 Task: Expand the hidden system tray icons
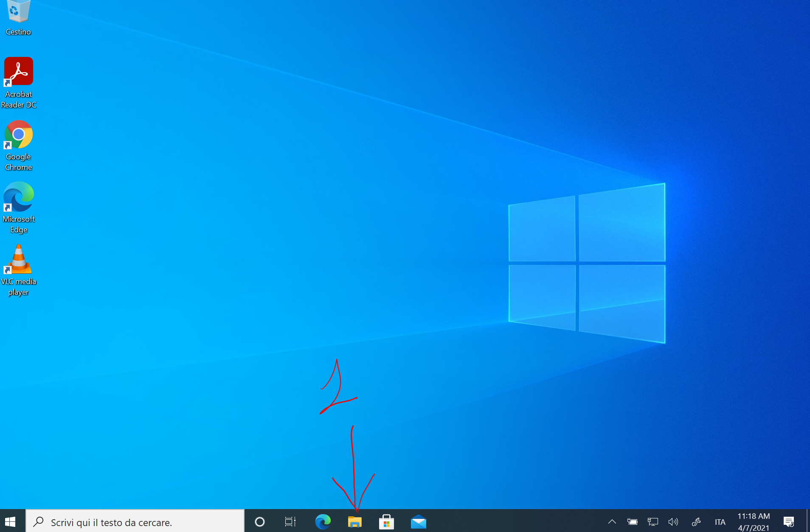coord(612,522)
